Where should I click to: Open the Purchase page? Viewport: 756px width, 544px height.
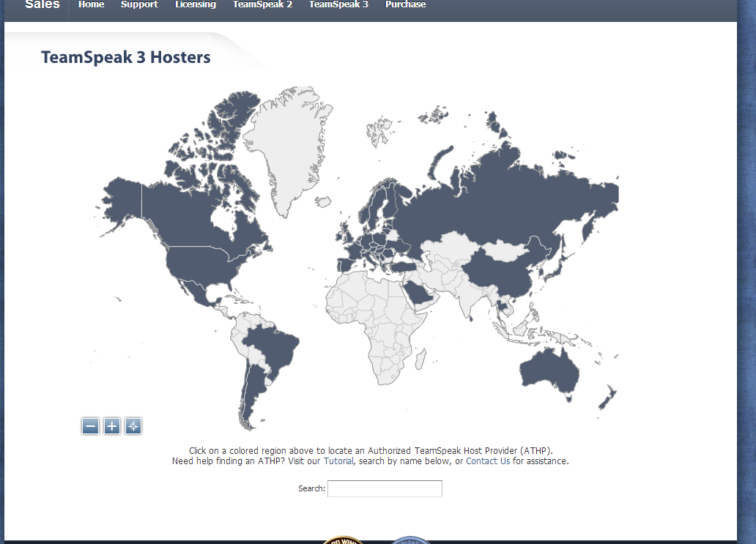coord(405,4)
